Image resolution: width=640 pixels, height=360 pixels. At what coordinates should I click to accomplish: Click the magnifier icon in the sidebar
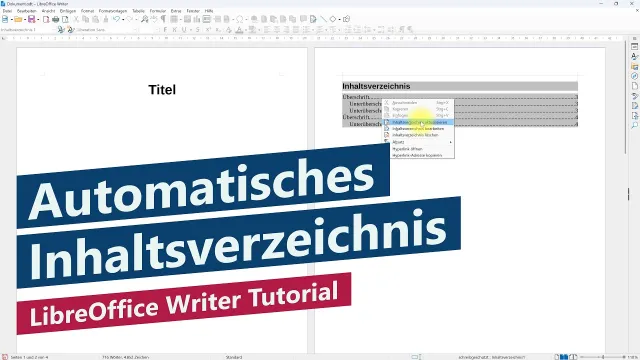[x=634, y=125]
